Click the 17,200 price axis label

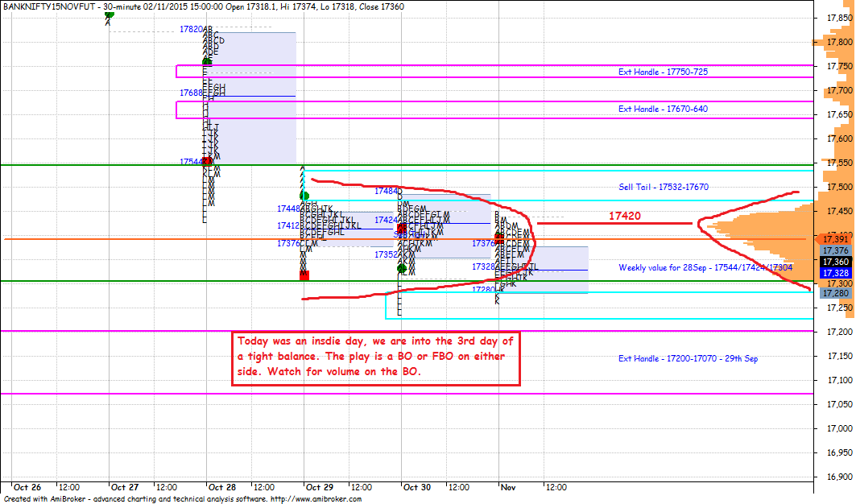click(840, 332)
